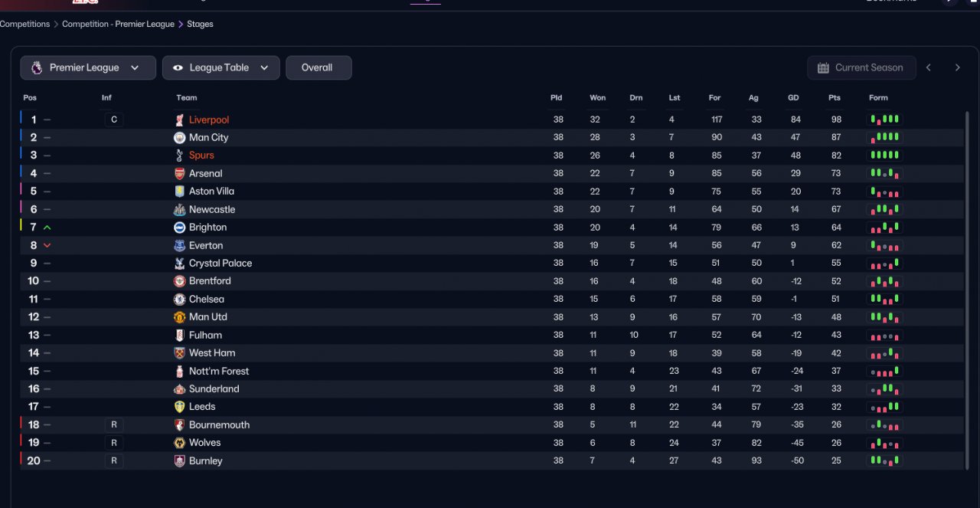Open Competition - Premier League breadcrumb
This screenshot has height=508, width=980.
118,24
